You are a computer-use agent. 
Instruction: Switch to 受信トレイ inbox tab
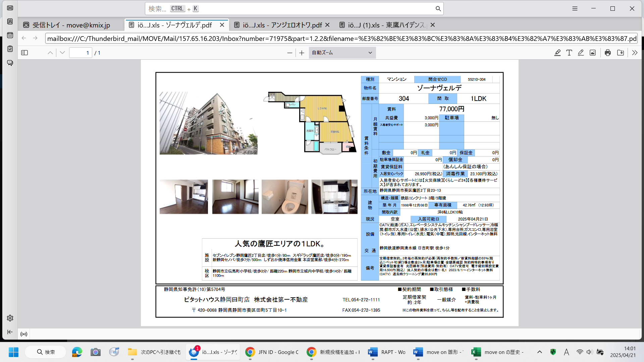[x=71, y=25]
